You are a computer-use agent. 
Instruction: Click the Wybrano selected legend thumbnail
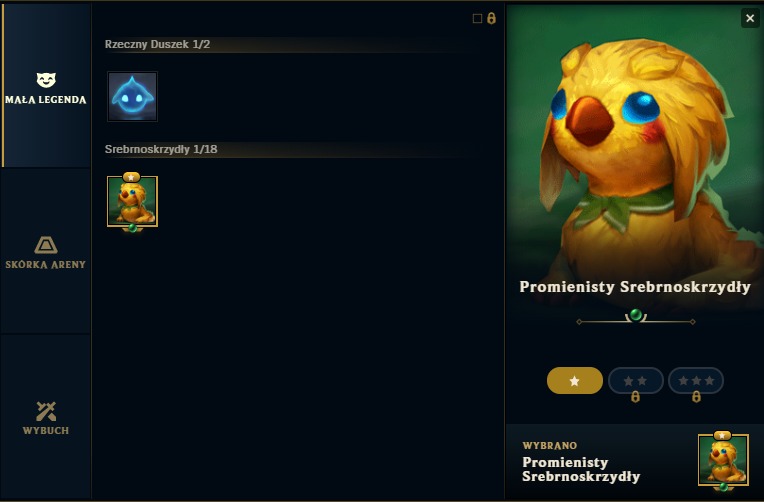pos(723,460)
